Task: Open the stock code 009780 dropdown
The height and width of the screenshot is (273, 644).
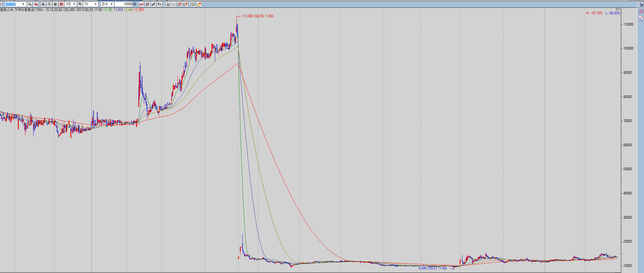Action: click(23, 4)
